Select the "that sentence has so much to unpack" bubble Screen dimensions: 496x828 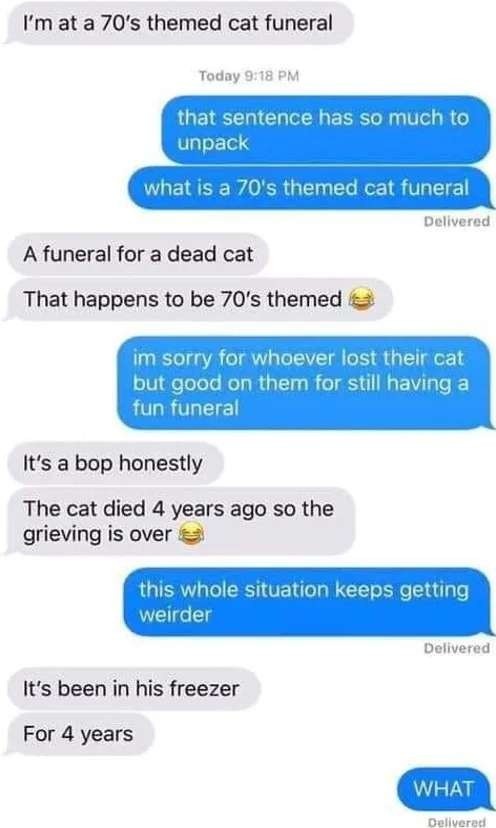tap(326, 130)
